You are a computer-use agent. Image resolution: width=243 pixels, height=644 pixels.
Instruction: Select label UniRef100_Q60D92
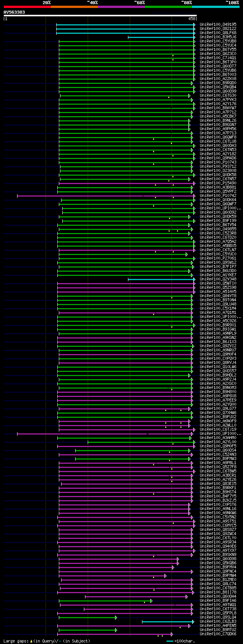point(218,212)
